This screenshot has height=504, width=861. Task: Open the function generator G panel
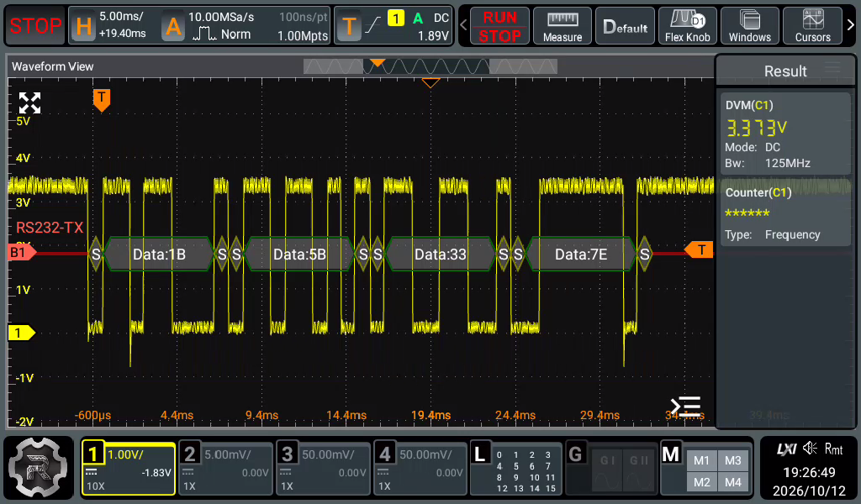point(610,469)
